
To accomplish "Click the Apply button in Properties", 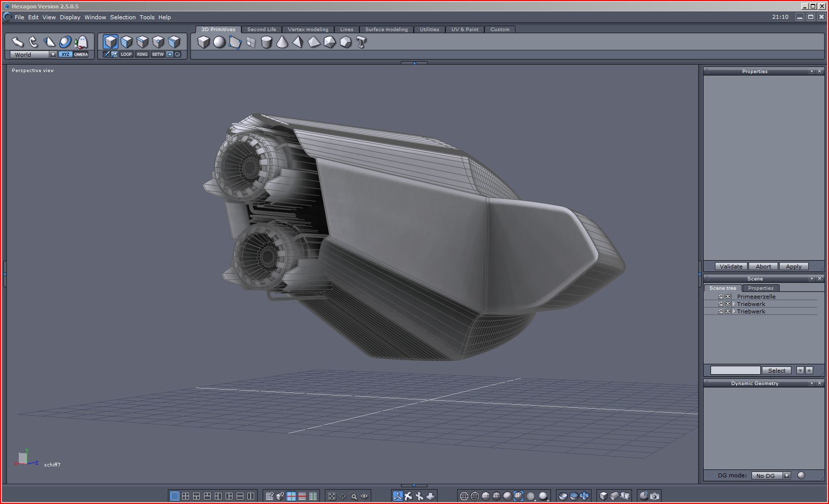I will (x=793, y=267).
